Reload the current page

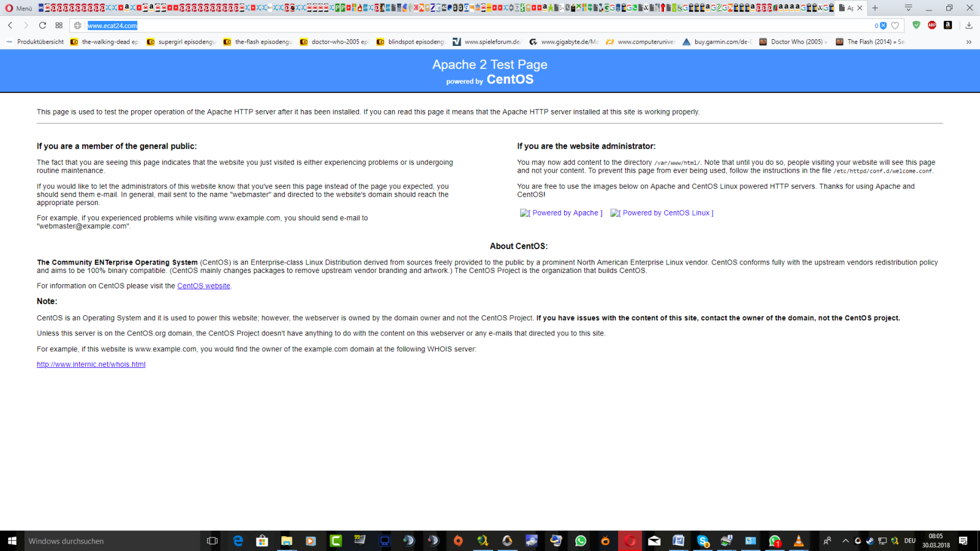(x=42, y=26)
